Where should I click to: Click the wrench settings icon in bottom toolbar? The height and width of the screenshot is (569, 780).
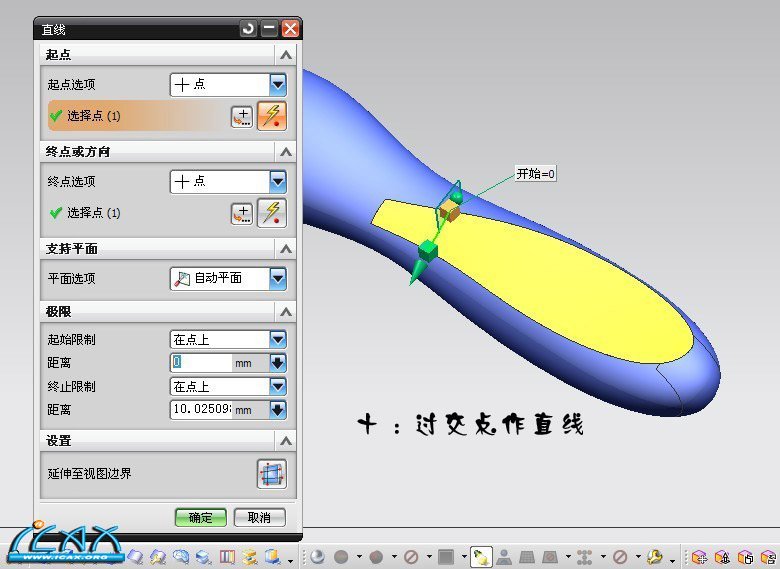[x=655, y=556]
